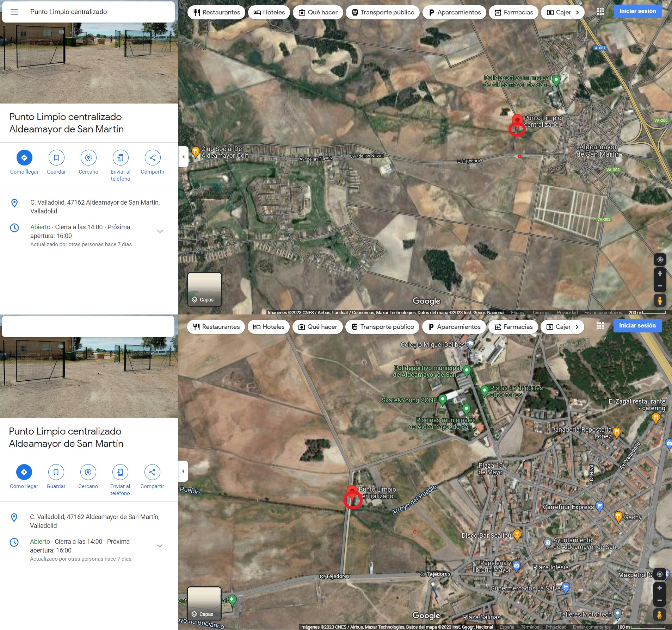Zoom out with minus button in upper map

point(660,286)
